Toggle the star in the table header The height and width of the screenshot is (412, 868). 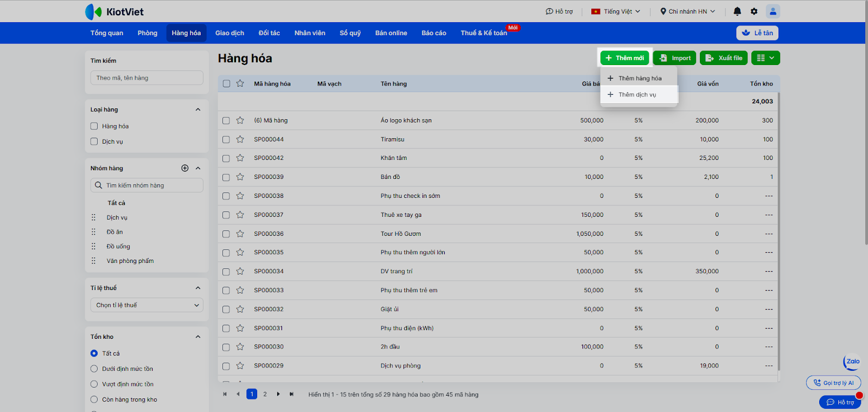click(240, 83)
